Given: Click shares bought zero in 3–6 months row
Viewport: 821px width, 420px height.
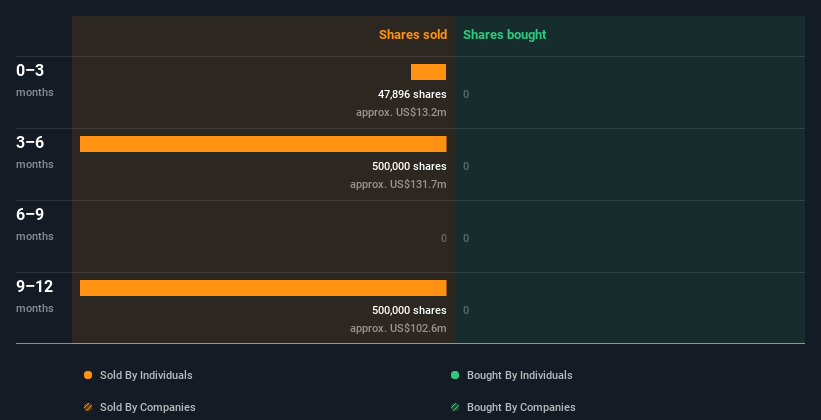Looking at the screenshot, I should (466, 167).
